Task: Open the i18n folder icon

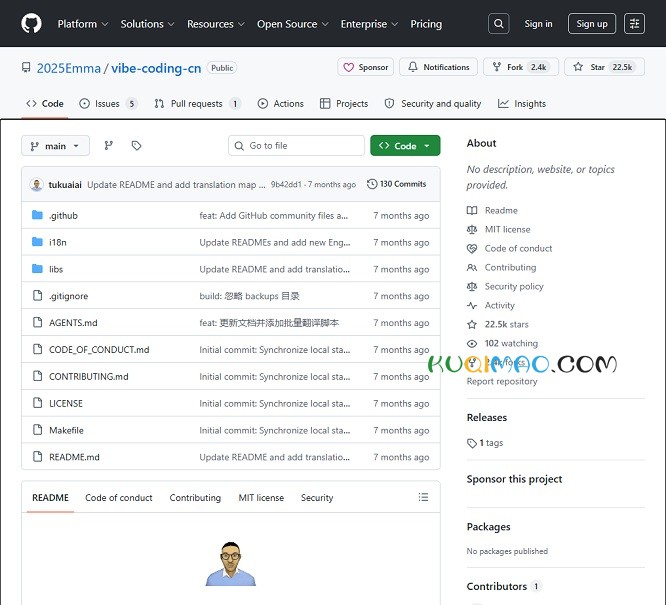Action: tap(37, 242)
